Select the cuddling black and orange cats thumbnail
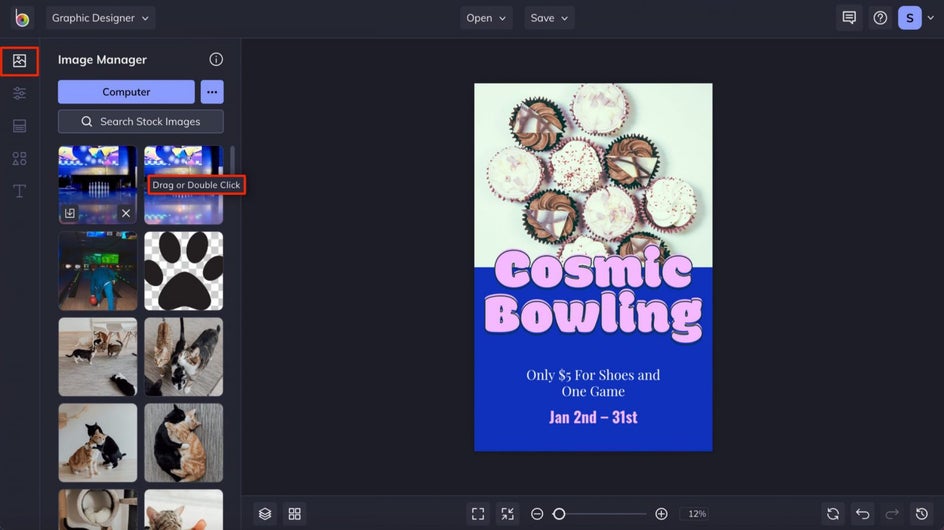 [x=184, y=443]
